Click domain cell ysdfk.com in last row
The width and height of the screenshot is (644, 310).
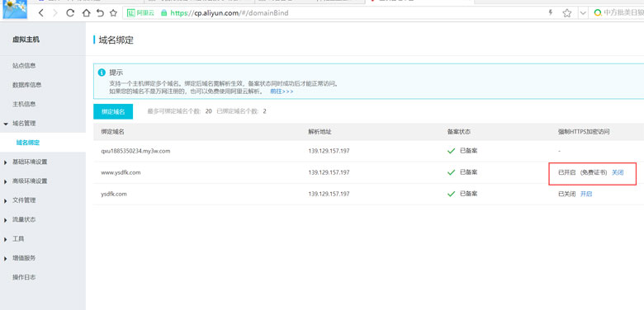114,194
